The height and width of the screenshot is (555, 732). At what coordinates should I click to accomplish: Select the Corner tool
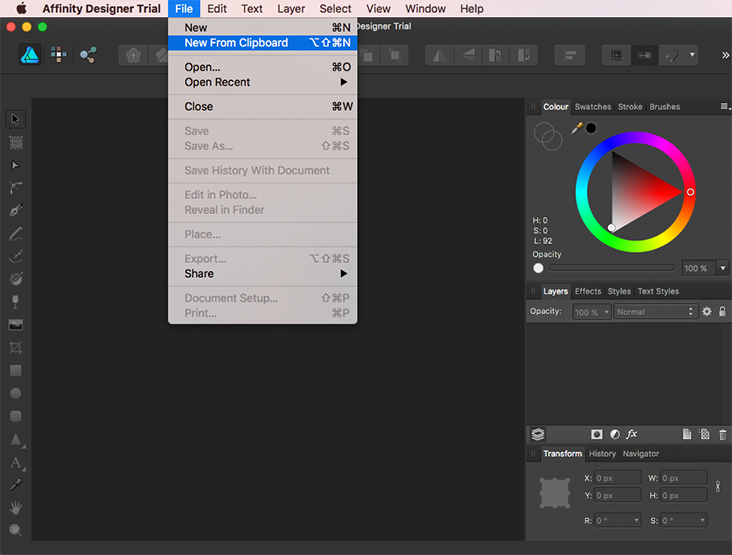pos(15,188)
